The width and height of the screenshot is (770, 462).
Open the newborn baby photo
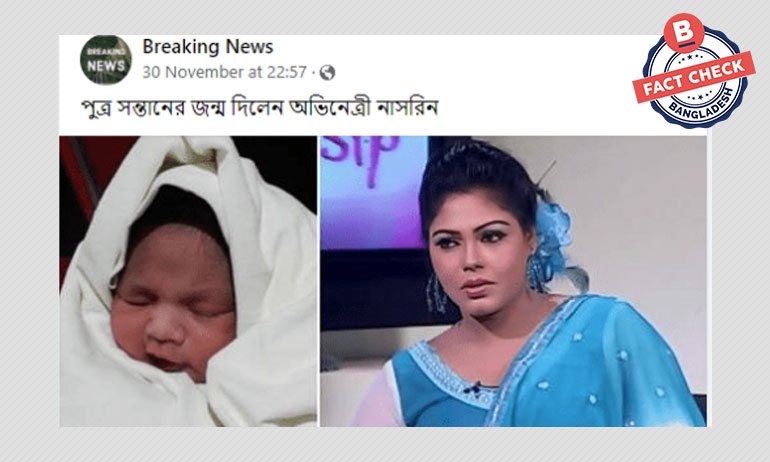pyautogui.click(x=188, y=281)
